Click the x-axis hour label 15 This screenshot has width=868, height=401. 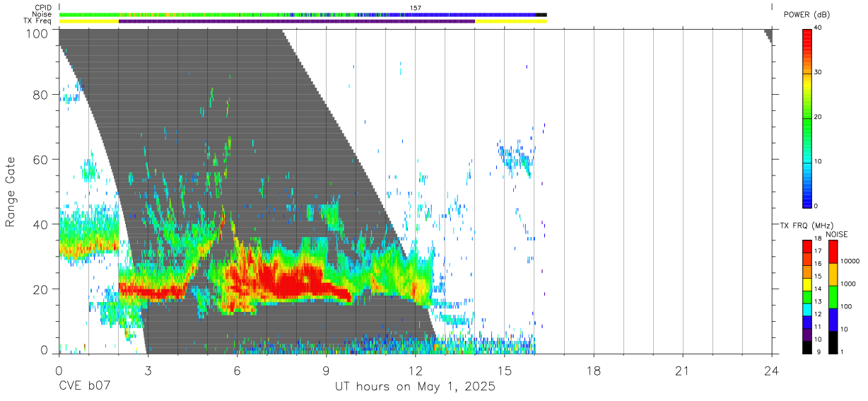pos(504,371)
